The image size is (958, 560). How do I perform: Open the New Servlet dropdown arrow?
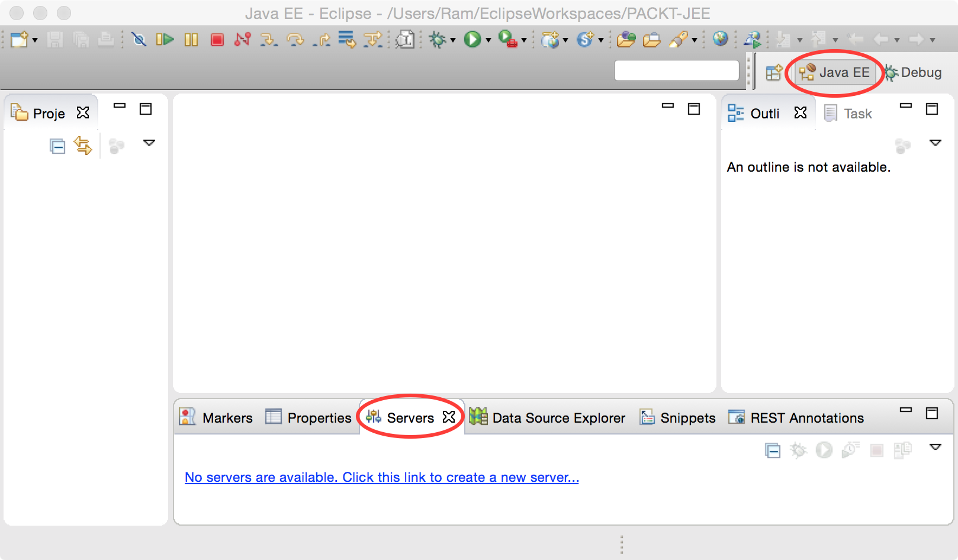[x=601, y=40]
